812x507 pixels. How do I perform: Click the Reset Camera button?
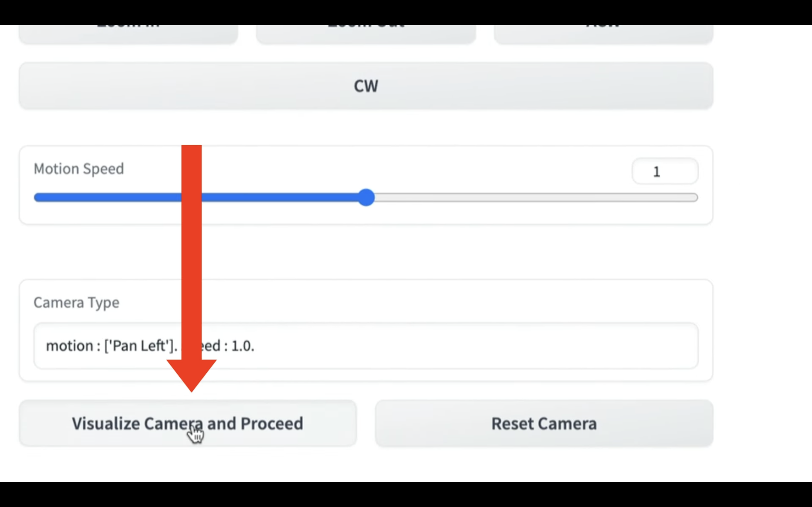pos(544,423)
